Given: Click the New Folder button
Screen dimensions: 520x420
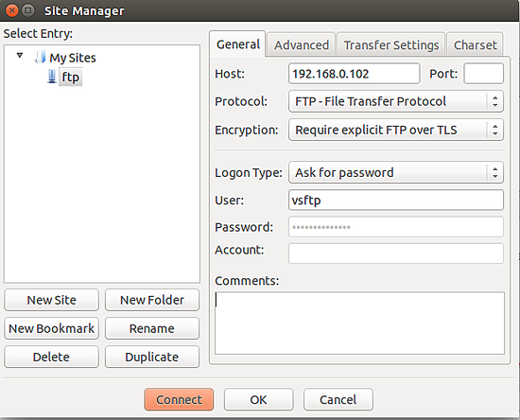Looking at the screenshot, I should click(152, 300).
